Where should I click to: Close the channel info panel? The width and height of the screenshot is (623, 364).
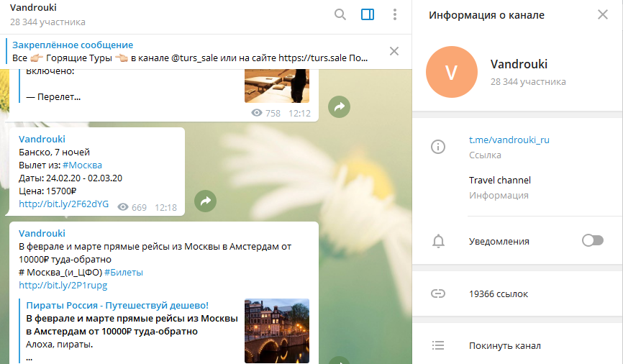point(603,14)
